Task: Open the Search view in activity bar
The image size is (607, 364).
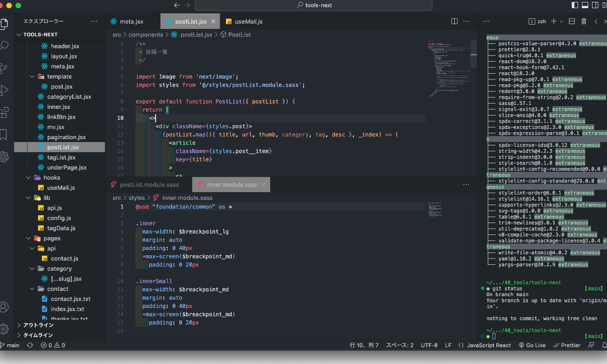Action: tap(4, 46)
